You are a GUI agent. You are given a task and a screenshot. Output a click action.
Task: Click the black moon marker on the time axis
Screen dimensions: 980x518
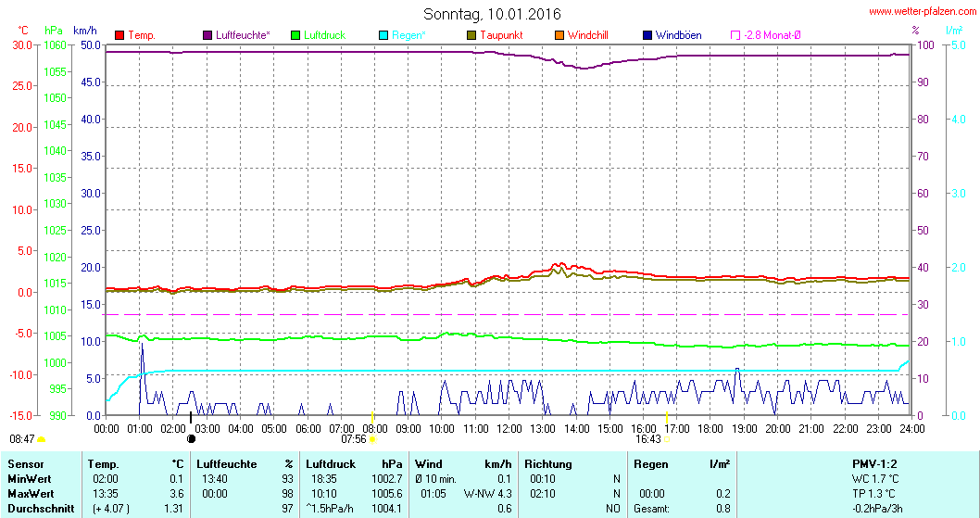pyautogui.click(x=191, y=417)
